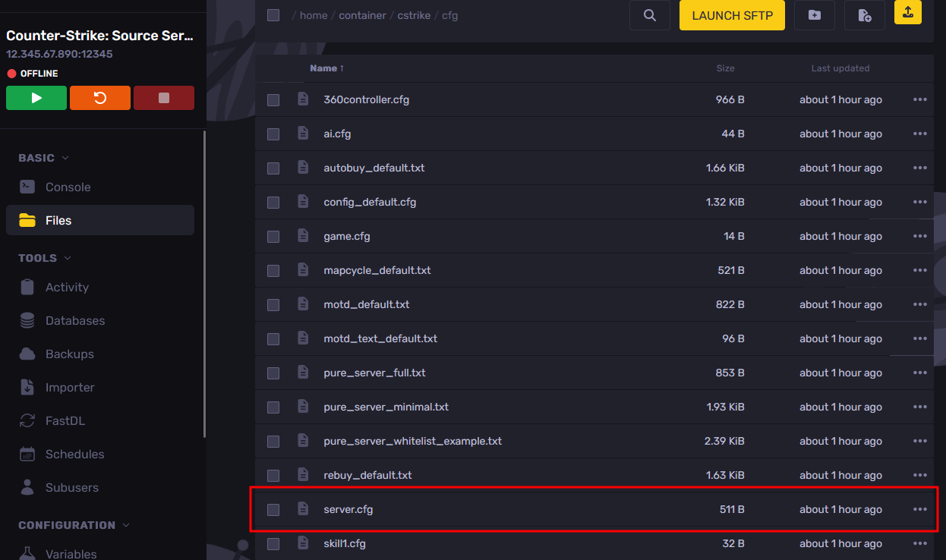This screenshot has height=560, width=946.
Task: Open the server.cfg file
Action: pos(348,509)
